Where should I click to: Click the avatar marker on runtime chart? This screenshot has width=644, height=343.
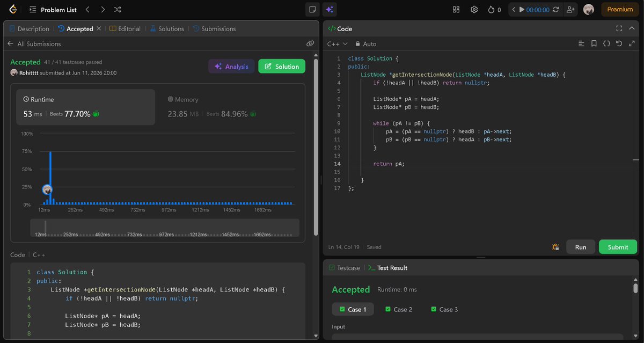coord(47,189)
